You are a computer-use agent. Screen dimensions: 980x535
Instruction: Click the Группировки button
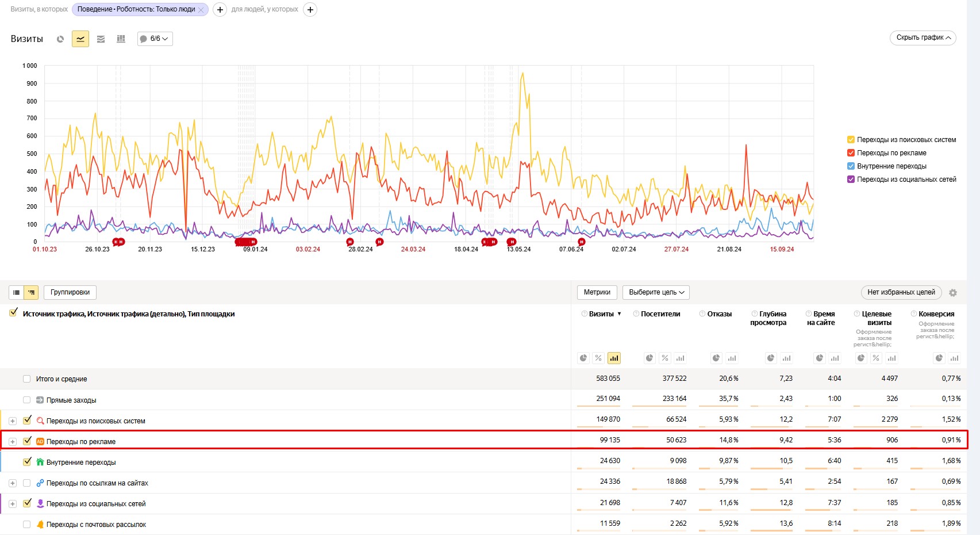(70, 292)
